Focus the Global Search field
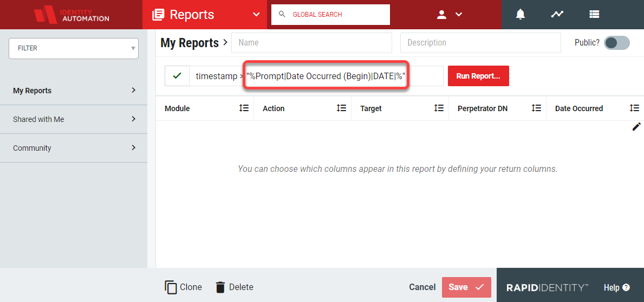This screenshot has width=644, height=302. tap(330, 15)
